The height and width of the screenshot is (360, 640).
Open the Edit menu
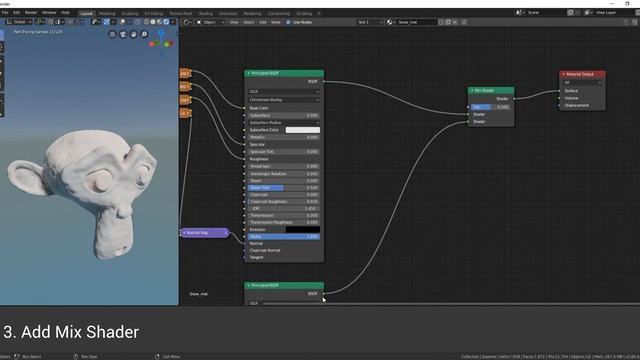coord(16,13)
